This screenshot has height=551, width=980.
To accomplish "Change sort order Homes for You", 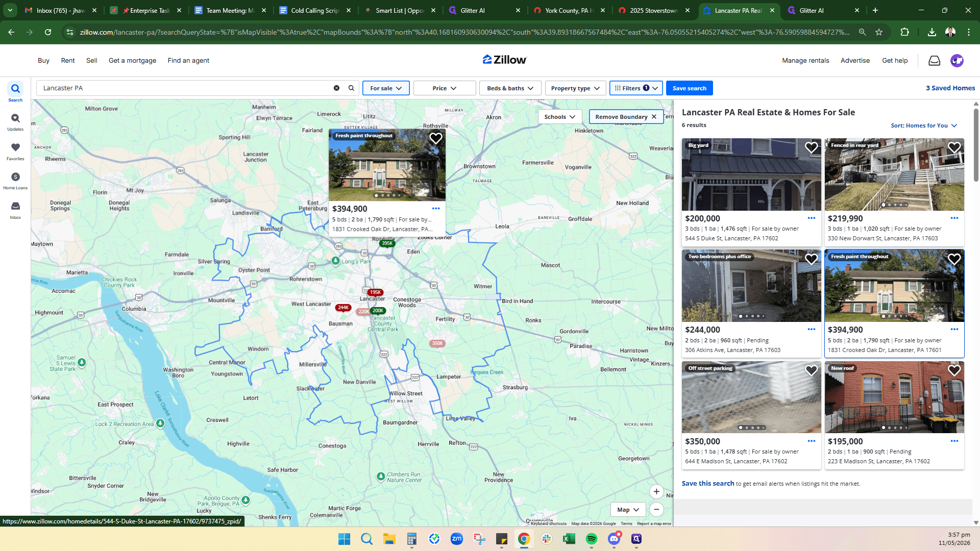I will [924, 126].
